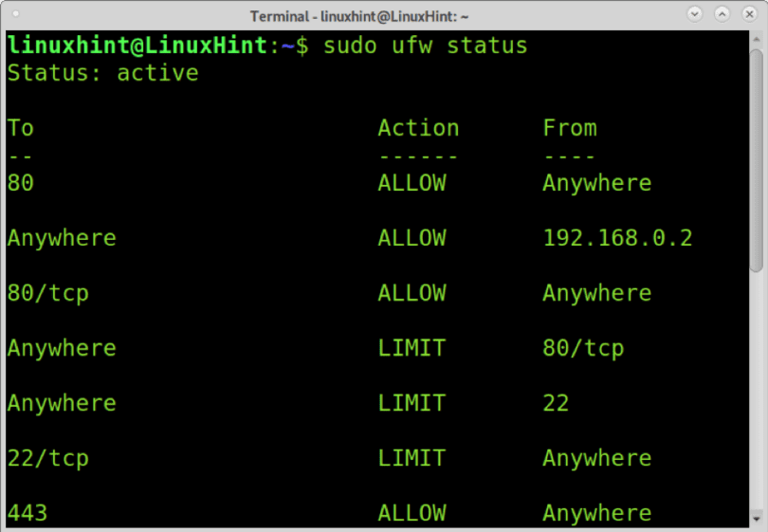Minimize the Terminal window
Viewport: 768px width, 532px height.
pos(694,14)
